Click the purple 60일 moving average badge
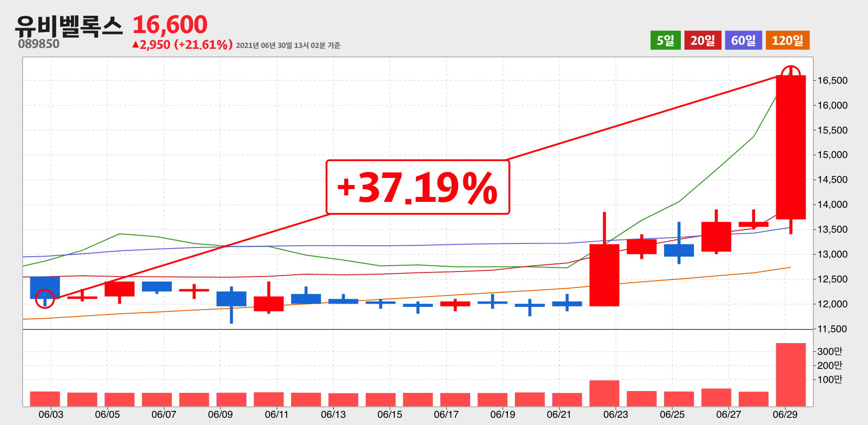 tap(743, 40)
